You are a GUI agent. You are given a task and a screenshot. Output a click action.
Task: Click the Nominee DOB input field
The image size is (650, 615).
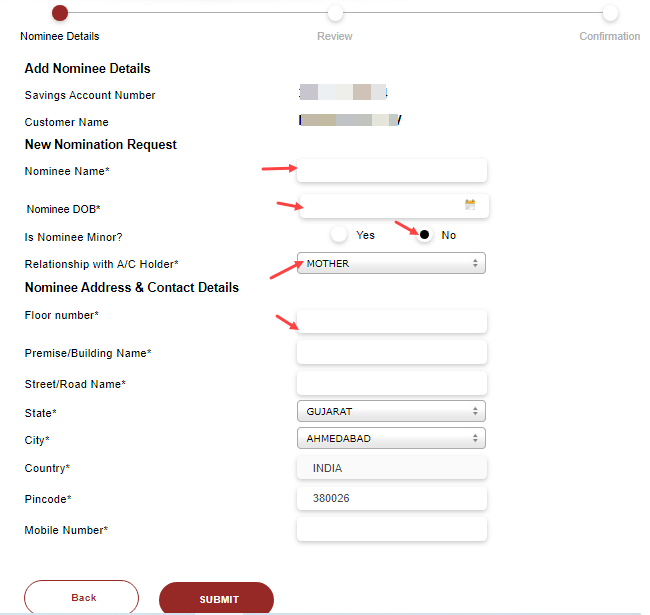pyautogui.click(x=394, y=206)
